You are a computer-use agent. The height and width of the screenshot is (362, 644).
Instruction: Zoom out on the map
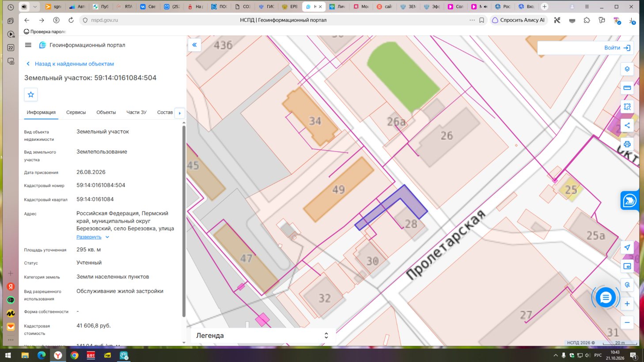point(627,322)
